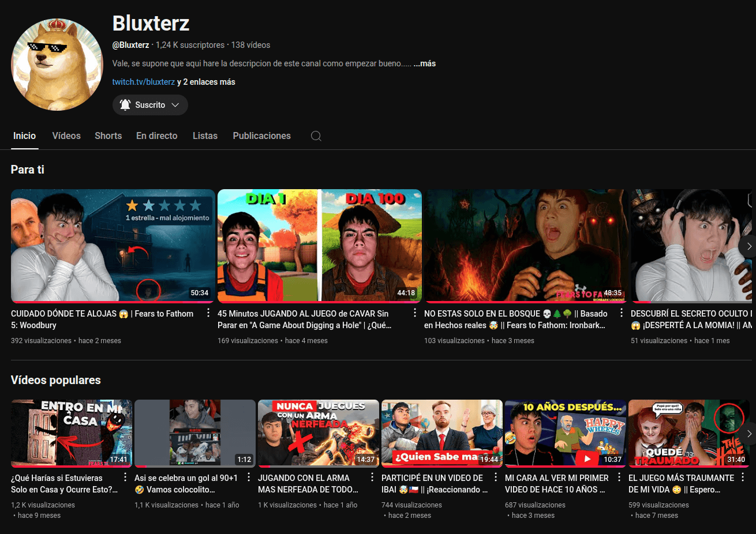Play the 1:12 goal celebration thumbnail
This screenshot has width=756, height=534.
tap(195, 434)
